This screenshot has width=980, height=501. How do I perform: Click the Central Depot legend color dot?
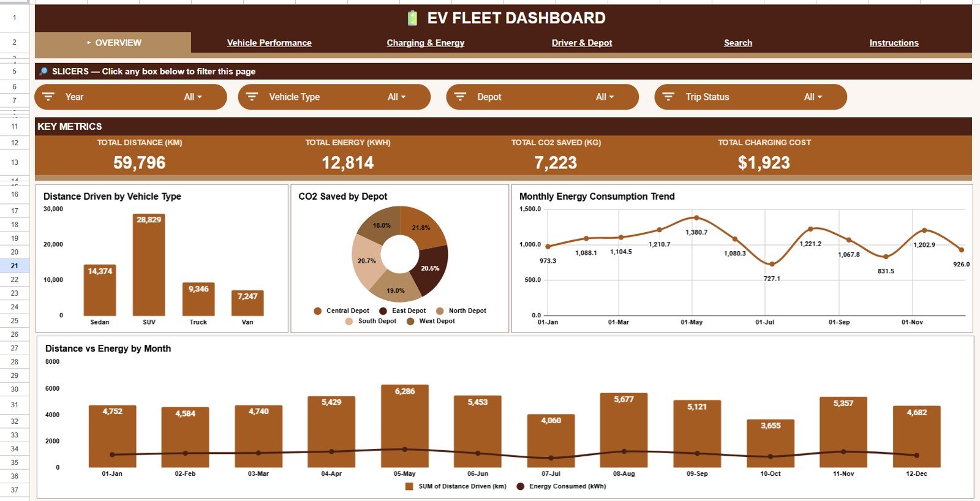[318, 311]
